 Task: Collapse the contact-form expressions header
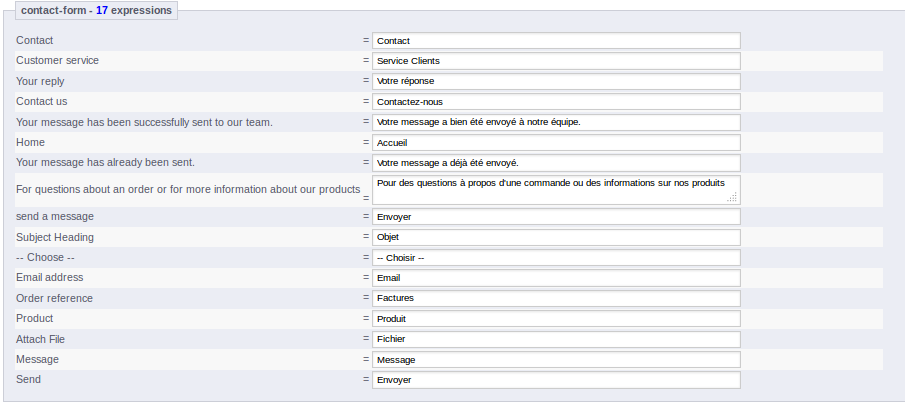point(96,11)
